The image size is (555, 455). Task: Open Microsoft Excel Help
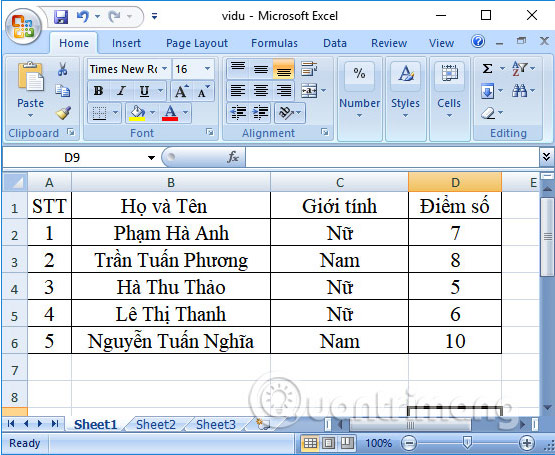(x=478, y=42)
